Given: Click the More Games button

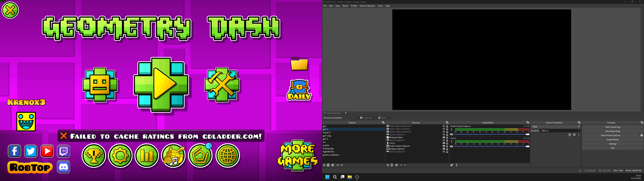Looking at the screenshot, I should pyautogui.click(x=298, y=156).
